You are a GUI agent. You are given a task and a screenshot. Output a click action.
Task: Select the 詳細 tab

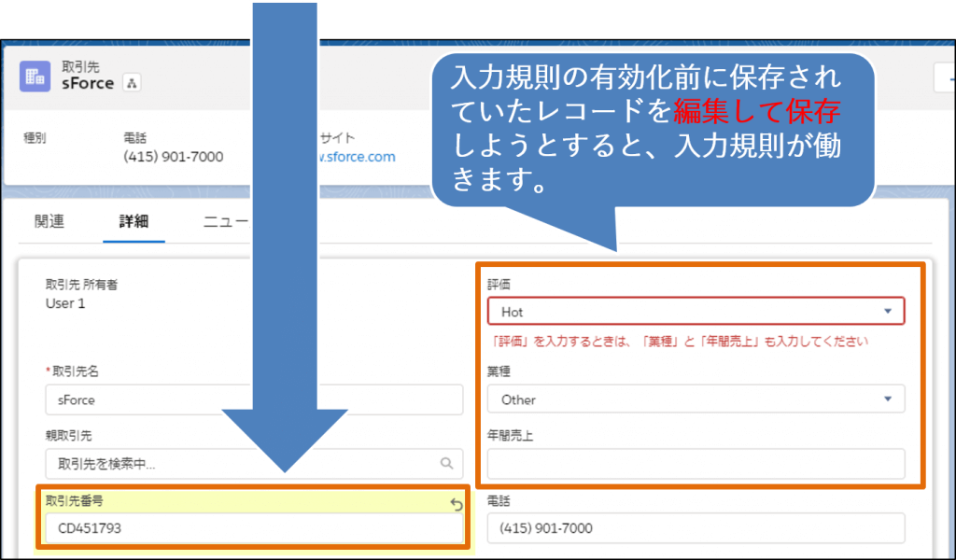click(x=134, y=221)
